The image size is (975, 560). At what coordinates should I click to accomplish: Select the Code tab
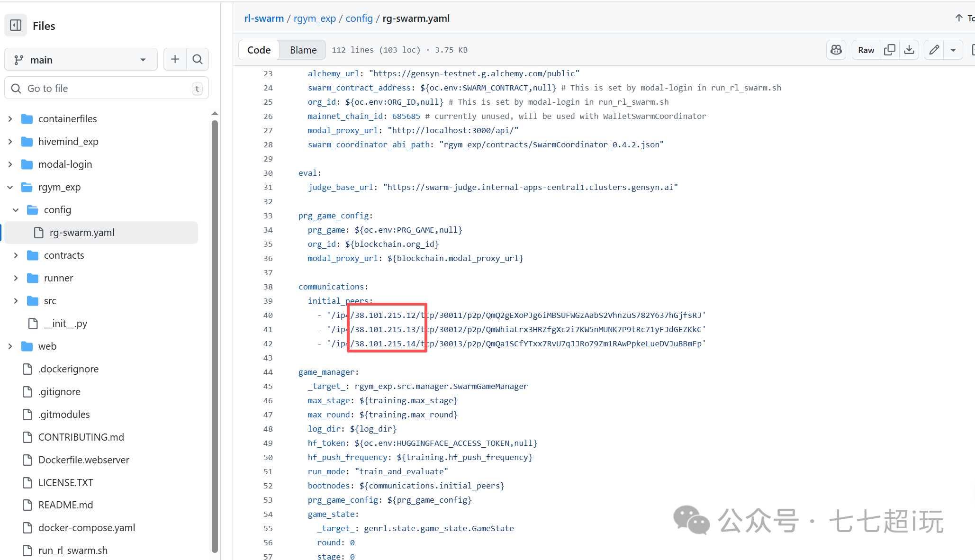(259, 50)
